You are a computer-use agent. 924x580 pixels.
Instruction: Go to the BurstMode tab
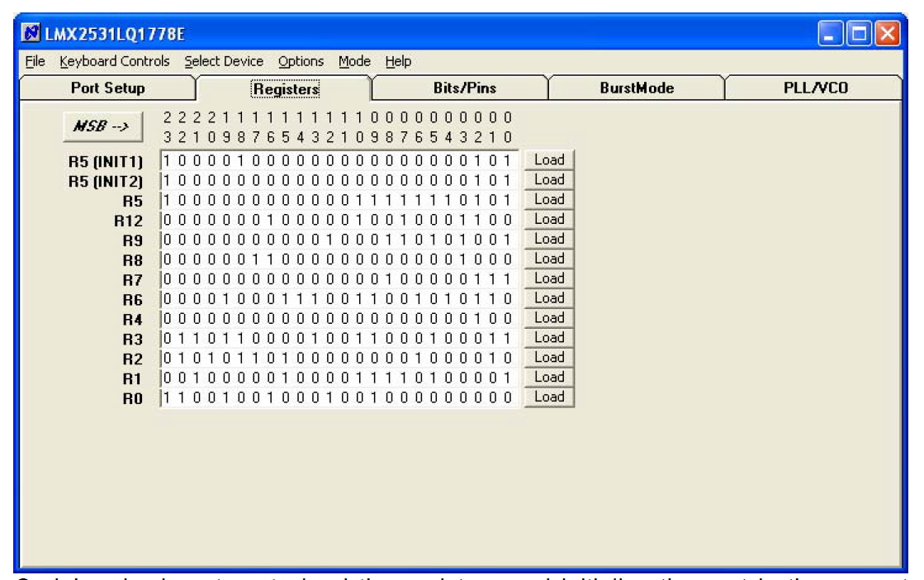(637, 88)
